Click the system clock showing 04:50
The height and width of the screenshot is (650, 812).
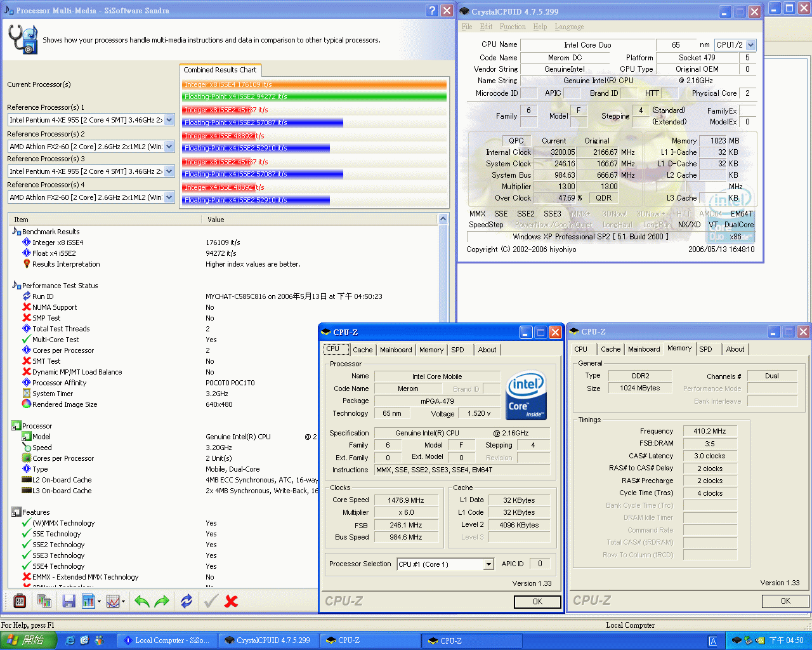click(786, 640)
